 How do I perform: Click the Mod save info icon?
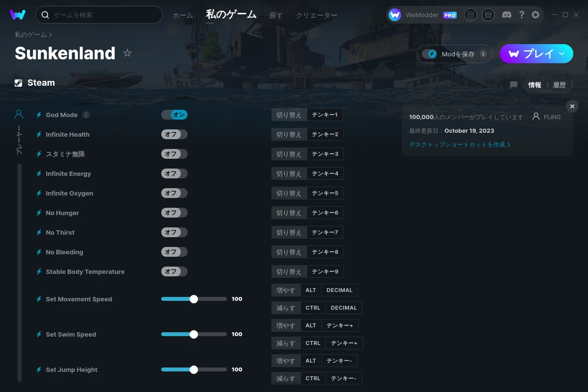483,54
